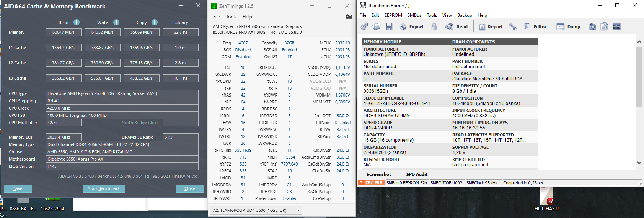Click the magnifier database search icon
This screenshot has width=644, height=218.
[592, 26]
